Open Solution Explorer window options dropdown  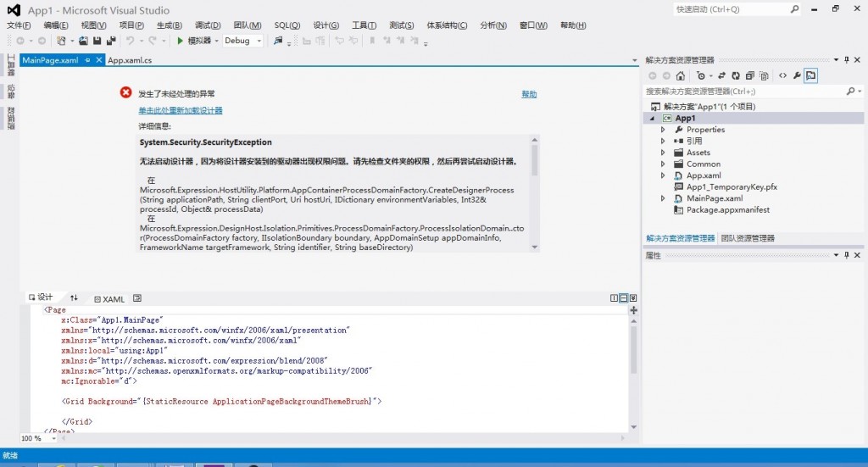pyautogui.click(x=836, y=60)
